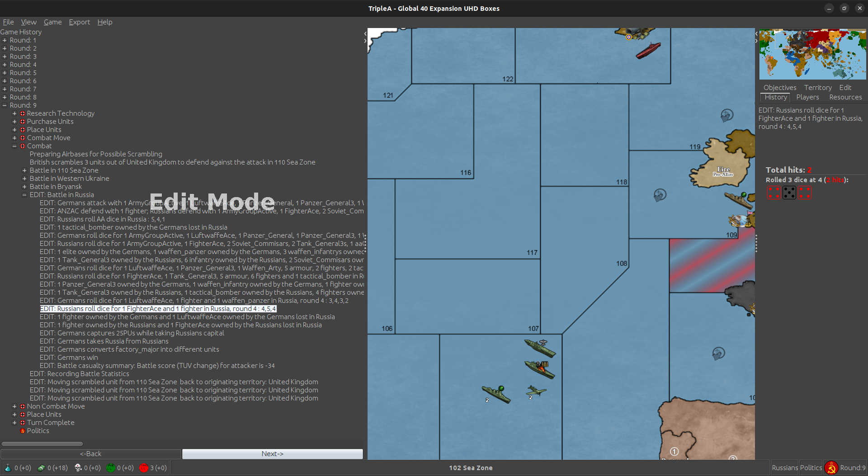Click the Russians label in status bar
Viewport: 868px width, 476px height.
784,468
